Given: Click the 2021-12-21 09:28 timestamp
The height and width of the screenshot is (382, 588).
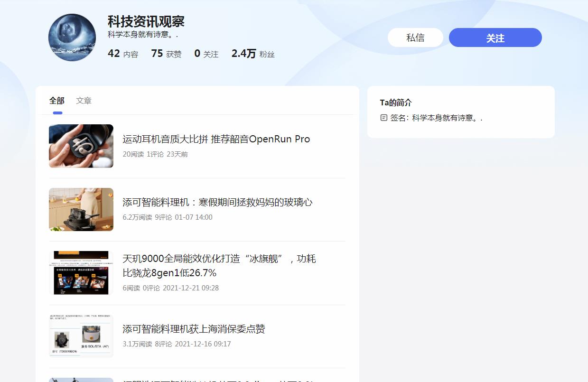Looking at the screenshot, I should (x=191, y=288).
